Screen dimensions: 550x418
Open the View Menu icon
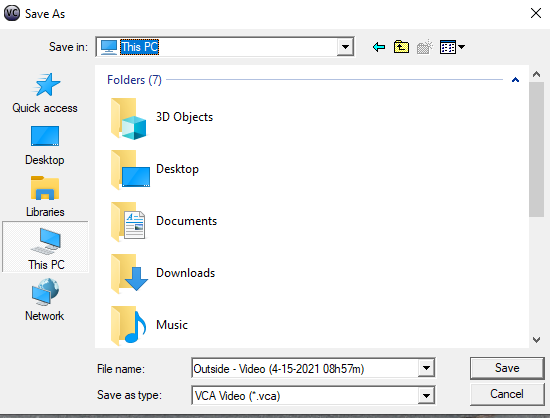452,47
